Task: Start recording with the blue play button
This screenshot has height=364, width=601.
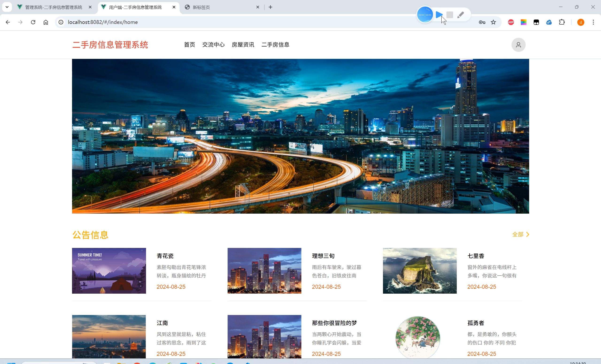Action: coord(439,15)
